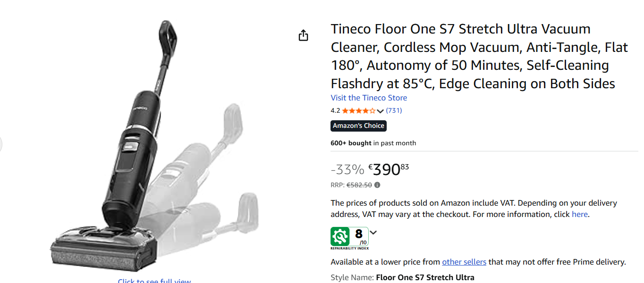
Task: Click the RRP info icon
Action: [377, 185]
